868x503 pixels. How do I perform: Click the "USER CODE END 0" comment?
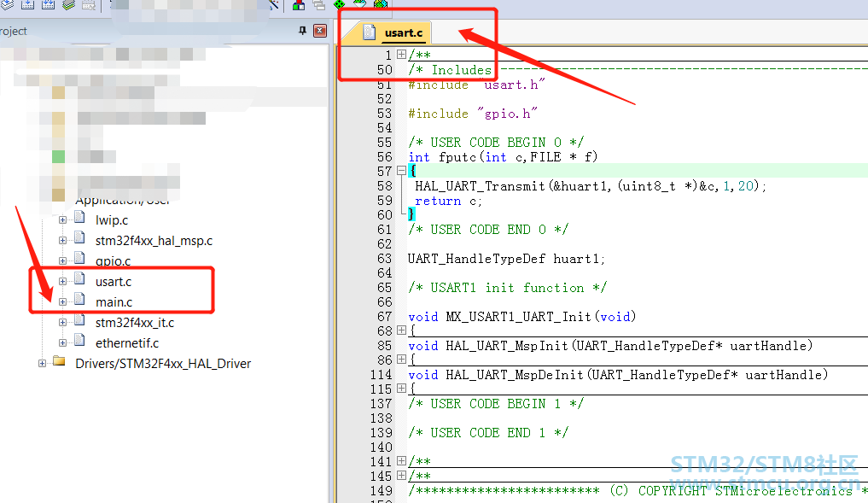(488, 230)
